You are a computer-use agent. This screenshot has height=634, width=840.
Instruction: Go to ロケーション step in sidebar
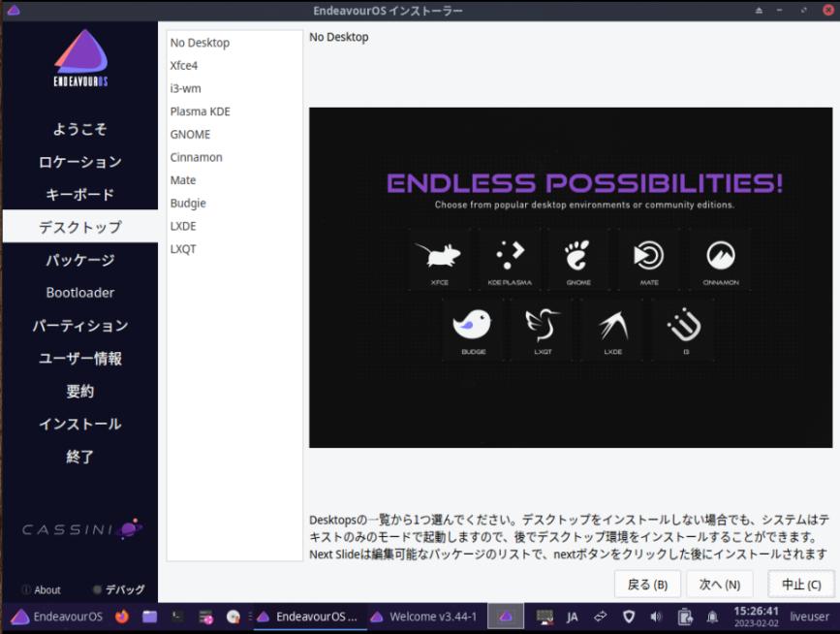(80, 162)
